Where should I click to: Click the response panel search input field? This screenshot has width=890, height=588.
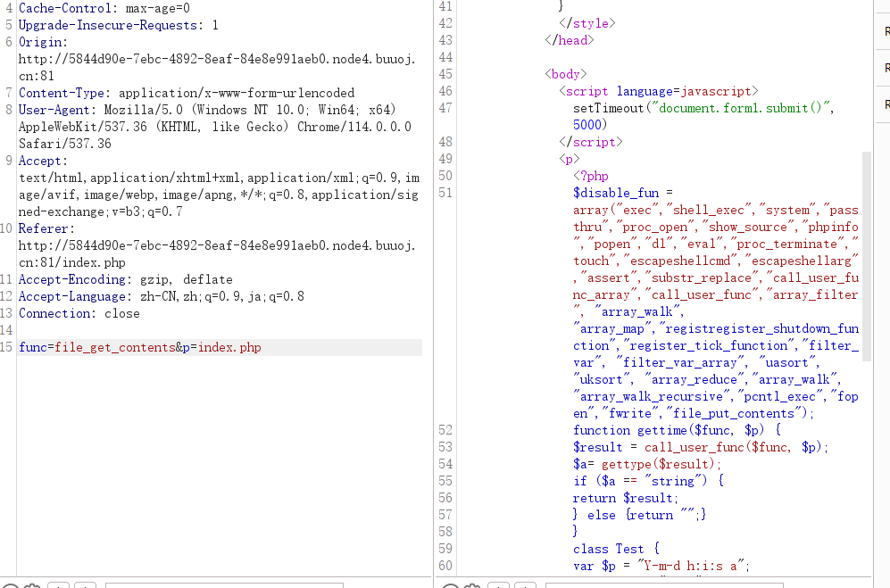click(664, 585)
